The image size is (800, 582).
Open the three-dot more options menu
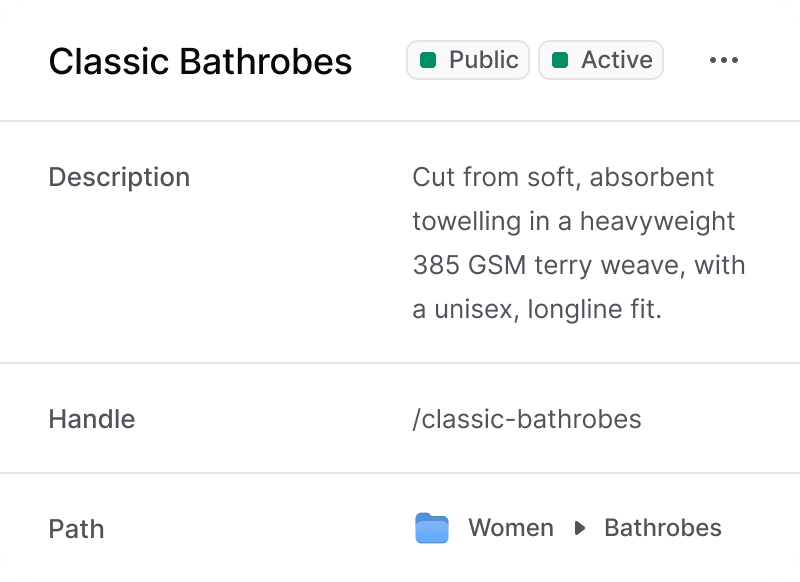(x=723, y=60)
